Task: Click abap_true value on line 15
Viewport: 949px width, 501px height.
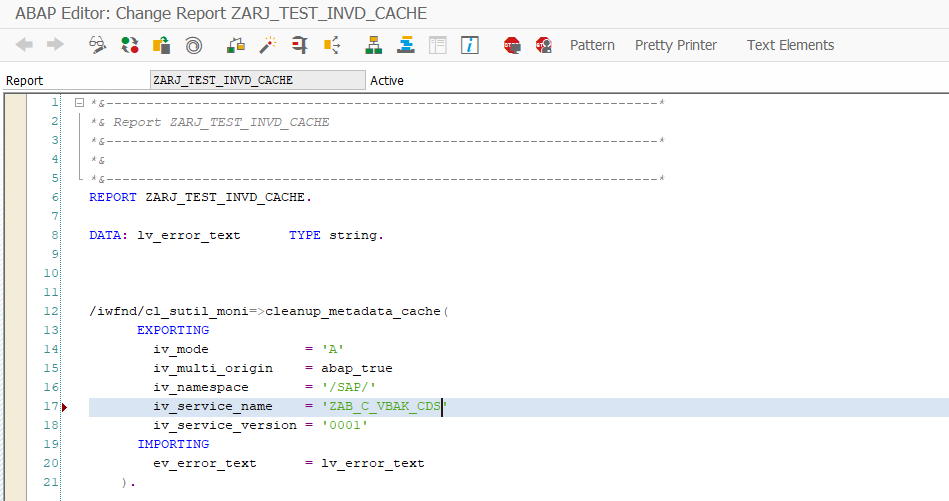Action: [356, 368]
